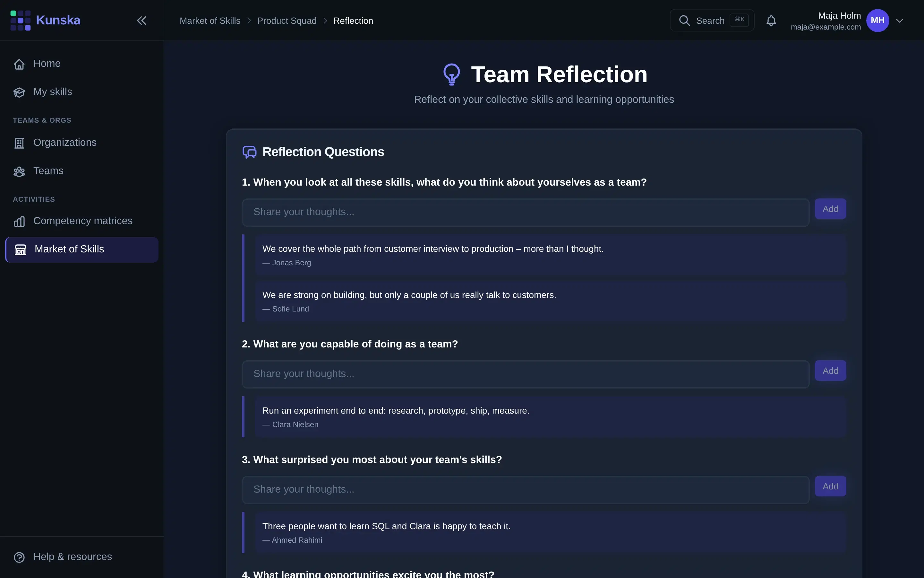Viewport: 924px width, 578px height.
Task: Click the Competency matrices bar chart icon
Action: (19, 221)
